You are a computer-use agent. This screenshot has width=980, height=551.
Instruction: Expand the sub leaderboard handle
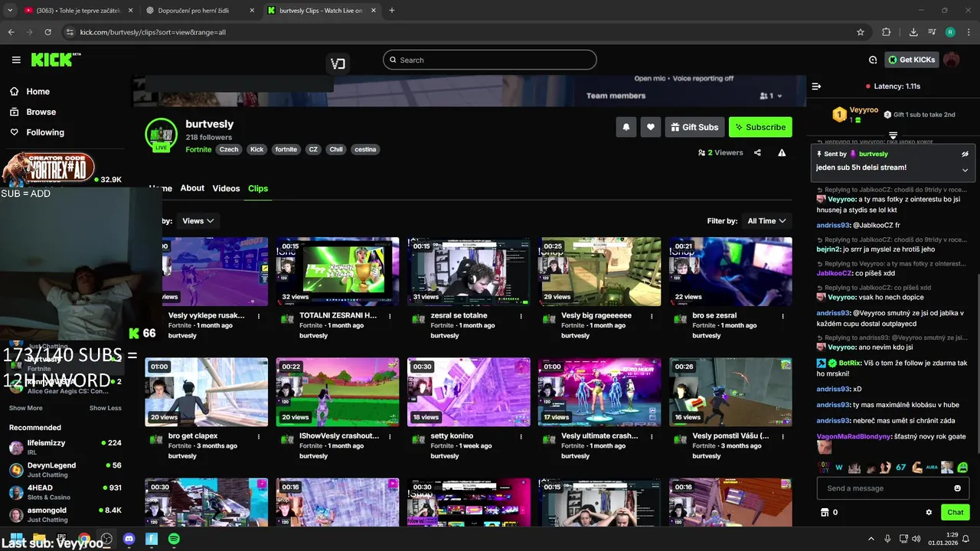pyautogui.click(x=893, y=135)
